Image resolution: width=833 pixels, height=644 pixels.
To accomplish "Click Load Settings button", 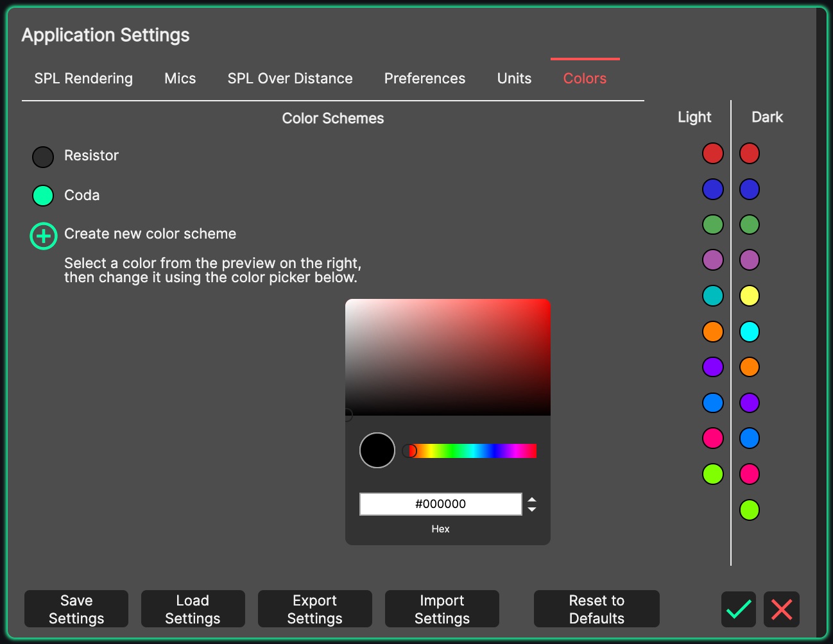I will 193,609.
